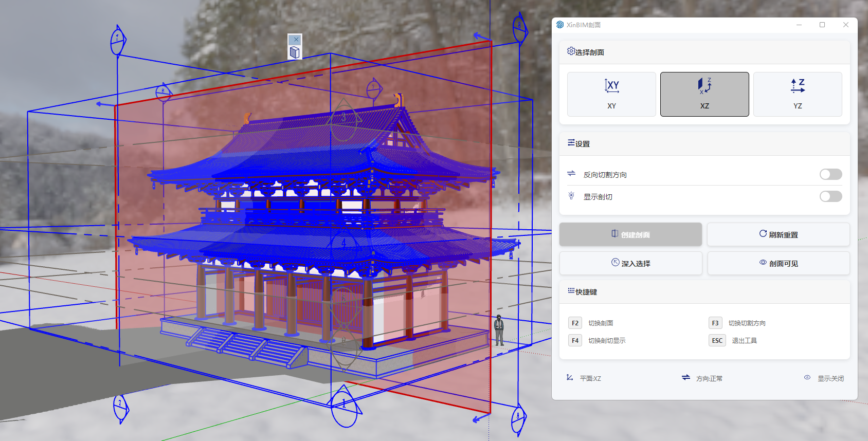Click the 刷新重置 button

(778, 234)
